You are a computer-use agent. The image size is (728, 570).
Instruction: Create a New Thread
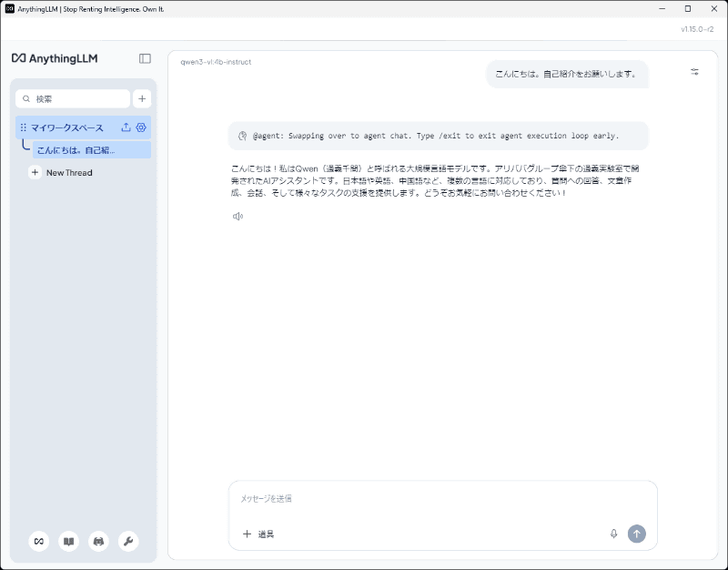(x=61, y=173)
